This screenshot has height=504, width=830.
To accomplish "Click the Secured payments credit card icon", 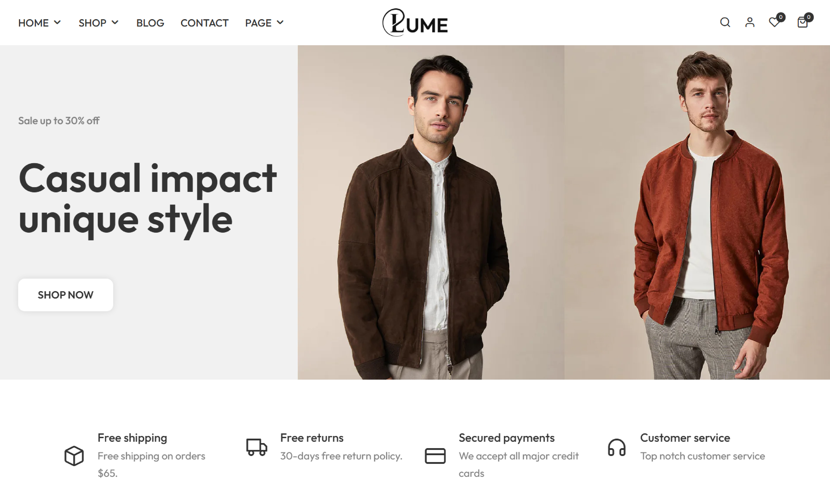I will point(435,456).
